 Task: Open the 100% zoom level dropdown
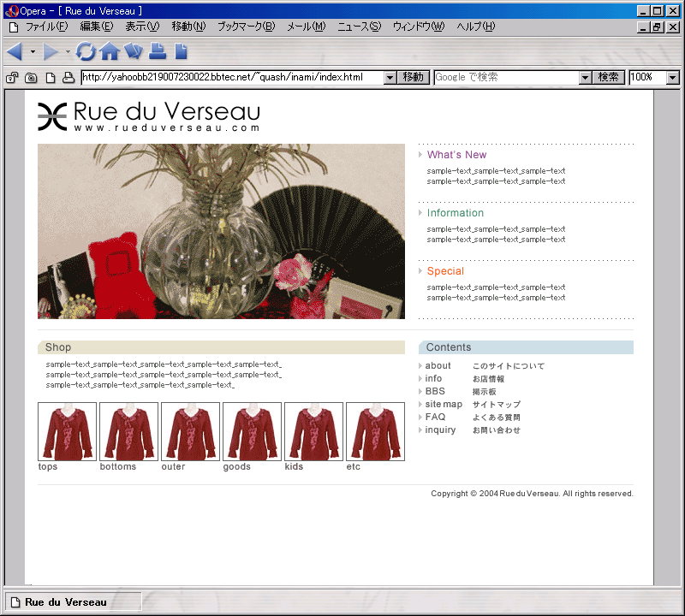tap(673, 78)
